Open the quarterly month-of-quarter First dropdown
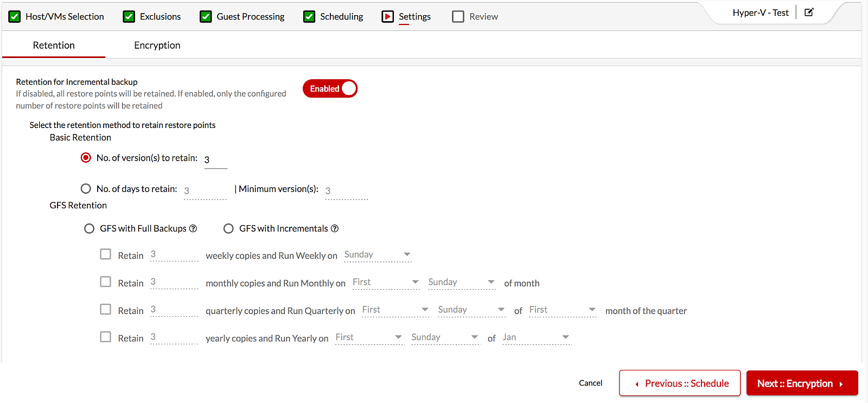868x403 pixels. 563,310
